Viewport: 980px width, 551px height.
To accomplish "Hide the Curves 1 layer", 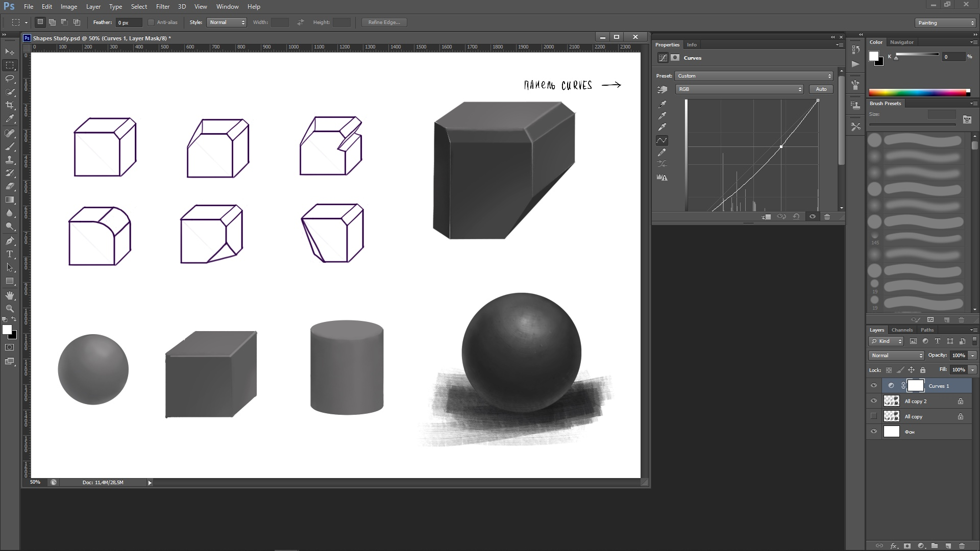I will click(x=874, y=386).
